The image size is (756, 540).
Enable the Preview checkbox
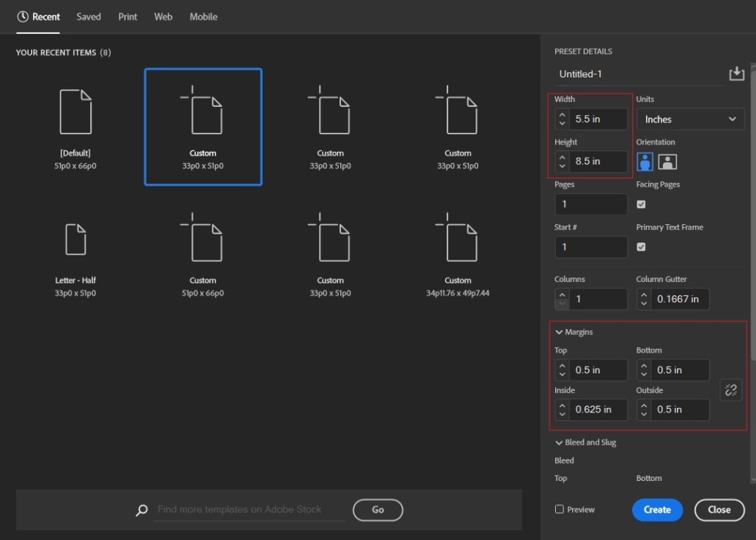point(560,510)
